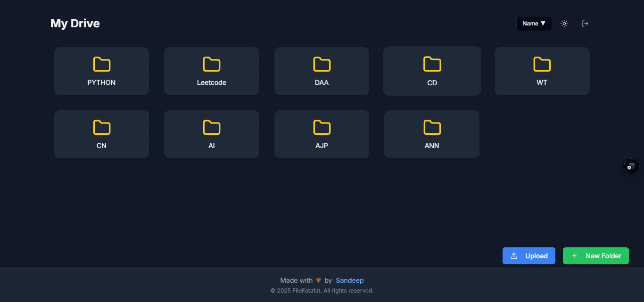The image size is (644, 302).
Task: Click the heart icon in the footer
Action: [x=319, y=280]
